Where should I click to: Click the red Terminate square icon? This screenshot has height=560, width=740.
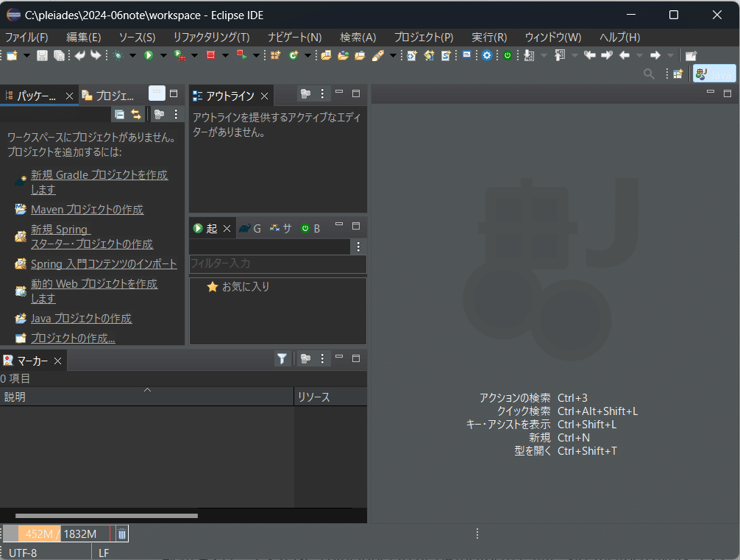pyautogui.click(x=210, y=55)
